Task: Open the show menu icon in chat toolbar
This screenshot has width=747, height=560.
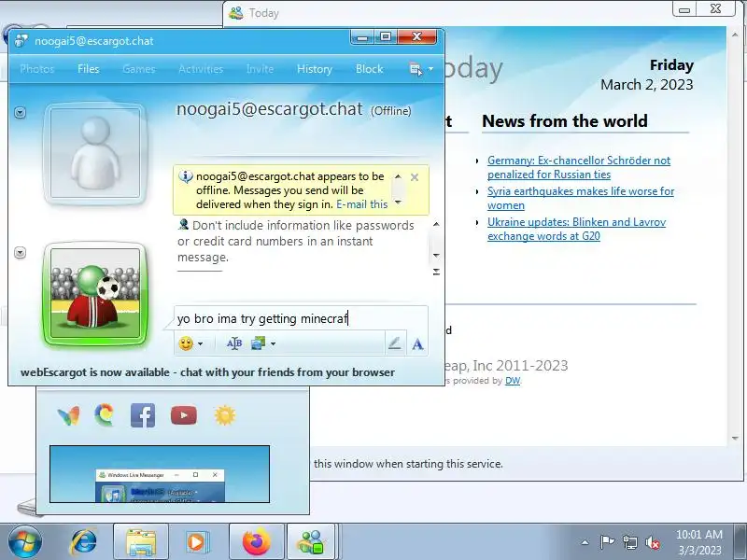Action: pos(416,69)
